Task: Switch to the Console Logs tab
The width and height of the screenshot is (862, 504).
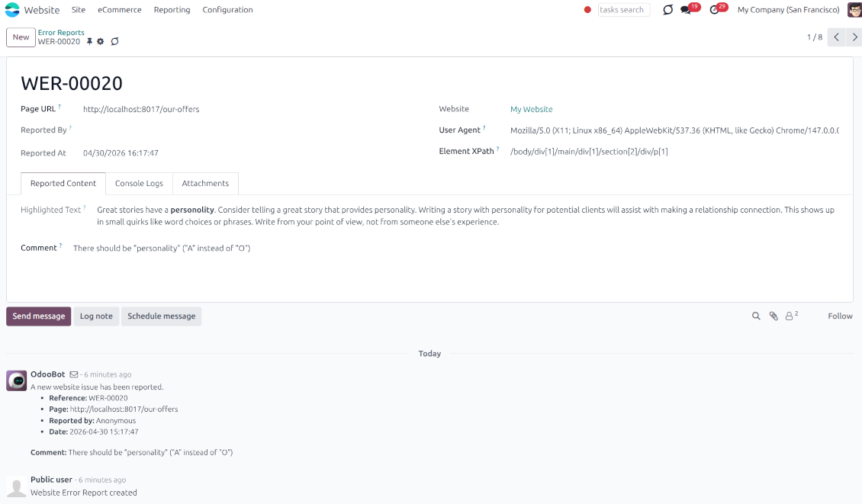Action: point(139,183)
